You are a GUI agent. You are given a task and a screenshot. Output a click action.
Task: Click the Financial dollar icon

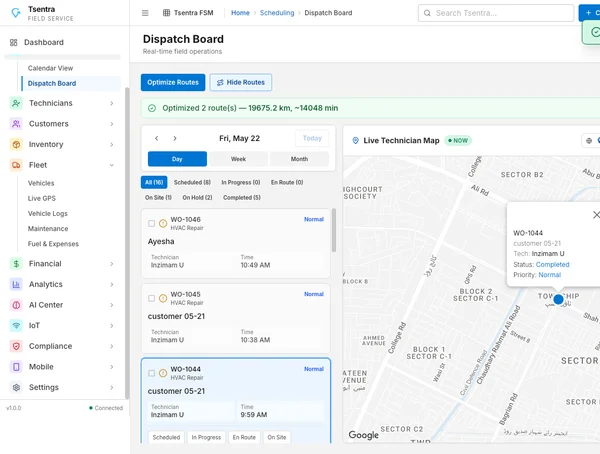[x=16, y=264]
